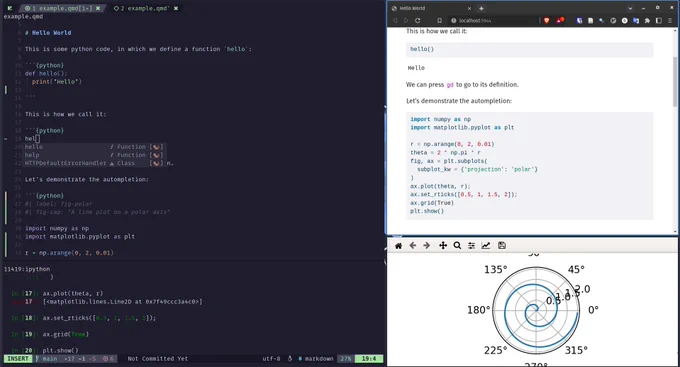Reset the plot view with Home icon
The height and width of the screenshot is (367, 680).
[399, 246]
